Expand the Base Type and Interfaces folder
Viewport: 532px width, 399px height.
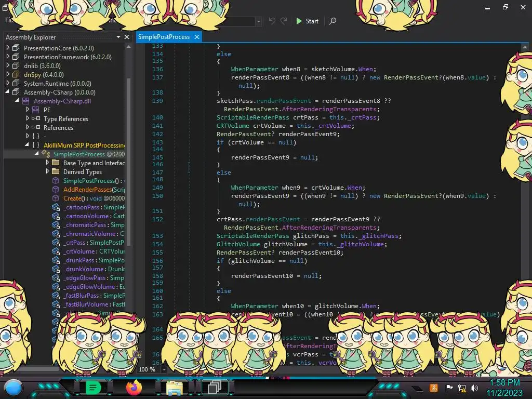[47, 163]
